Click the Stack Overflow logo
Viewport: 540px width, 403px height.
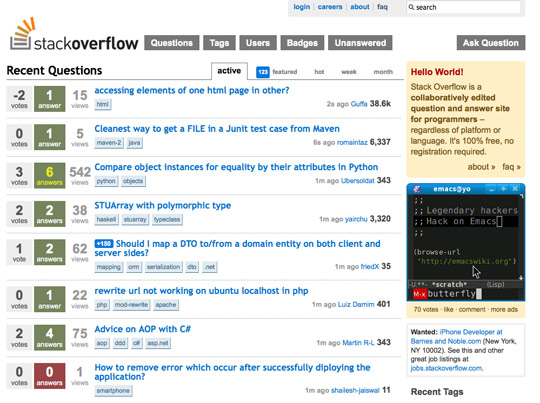point(74,35)
